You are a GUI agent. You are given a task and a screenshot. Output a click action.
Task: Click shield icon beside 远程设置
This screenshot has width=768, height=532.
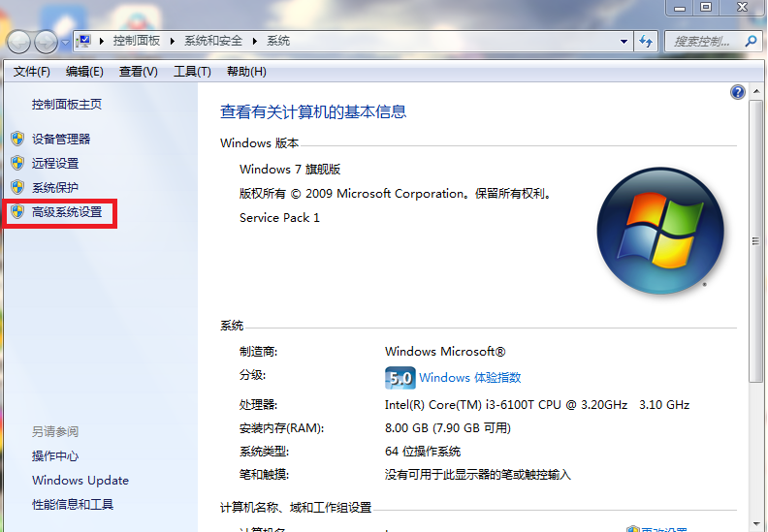[17, 163]
